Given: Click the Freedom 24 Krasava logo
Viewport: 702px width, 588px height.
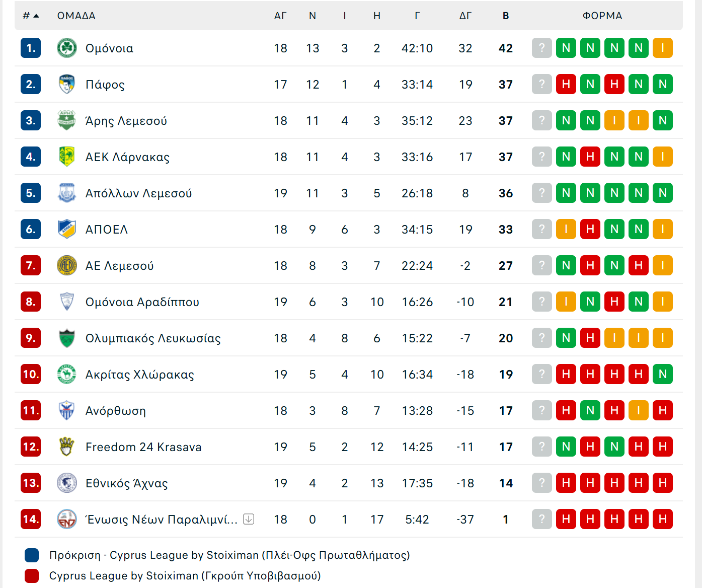Looking at the screenshot, I should pyautogui.click(x=66, y=447).
